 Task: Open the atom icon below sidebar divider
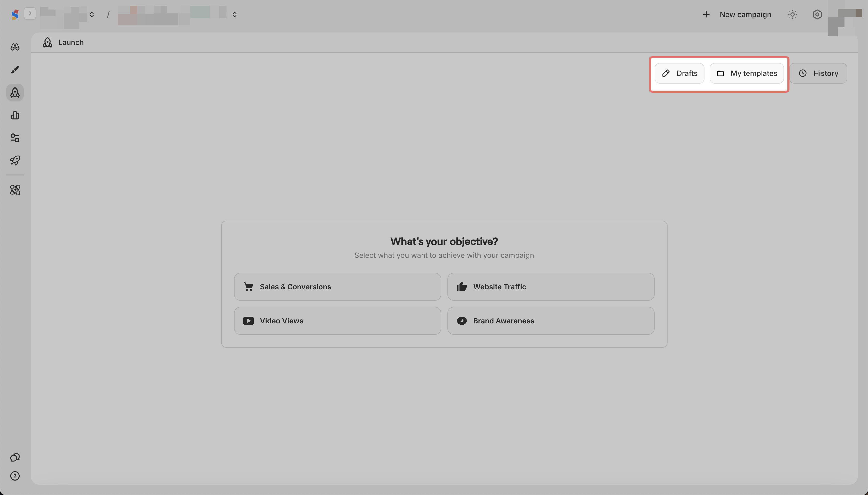(x=15, y=190)
